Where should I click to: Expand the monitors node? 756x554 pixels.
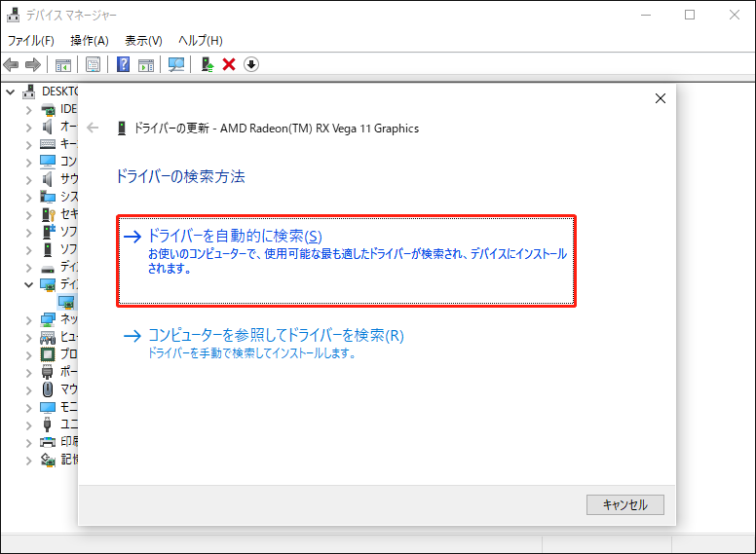tap(29, 408)
